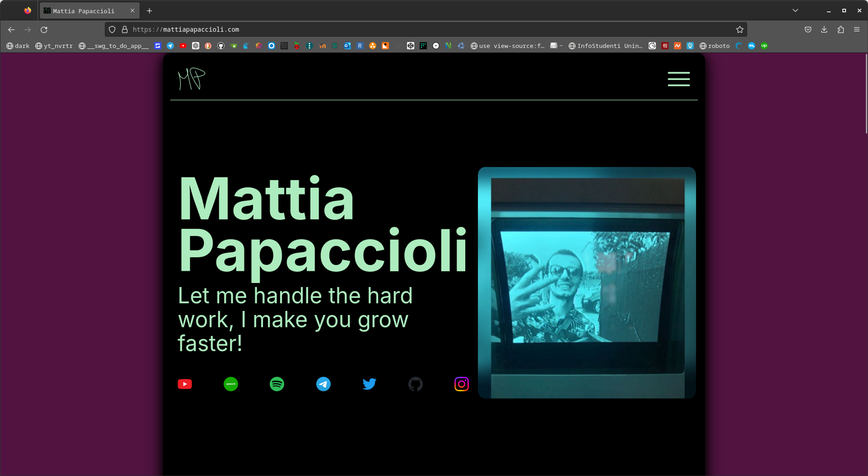The width and height of the screenshot is (868, 476).
Task: Open the YouTube social link icon
Action: 185,384
